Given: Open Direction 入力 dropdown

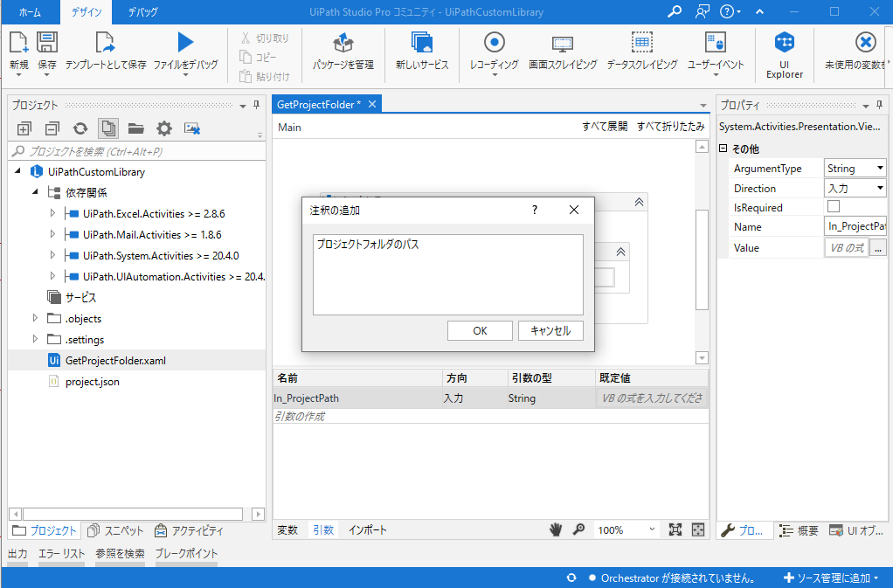Looking at the screenshot, I should click(x=879, y=188).
